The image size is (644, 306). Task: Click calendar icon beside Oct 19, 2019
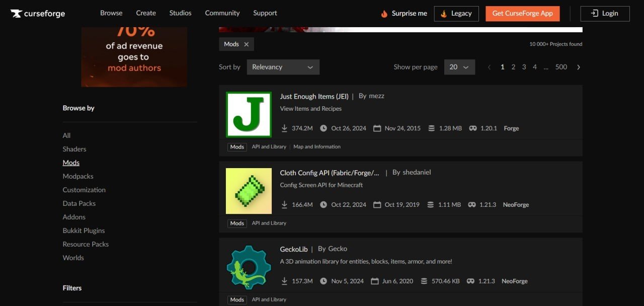[377, 205]
